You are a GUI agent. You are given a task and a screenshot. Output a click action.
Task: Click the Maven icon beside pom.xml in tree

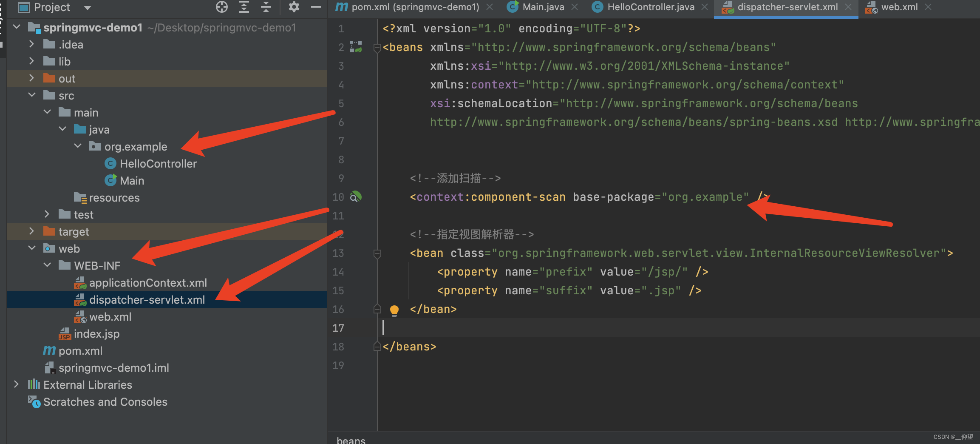49,350
